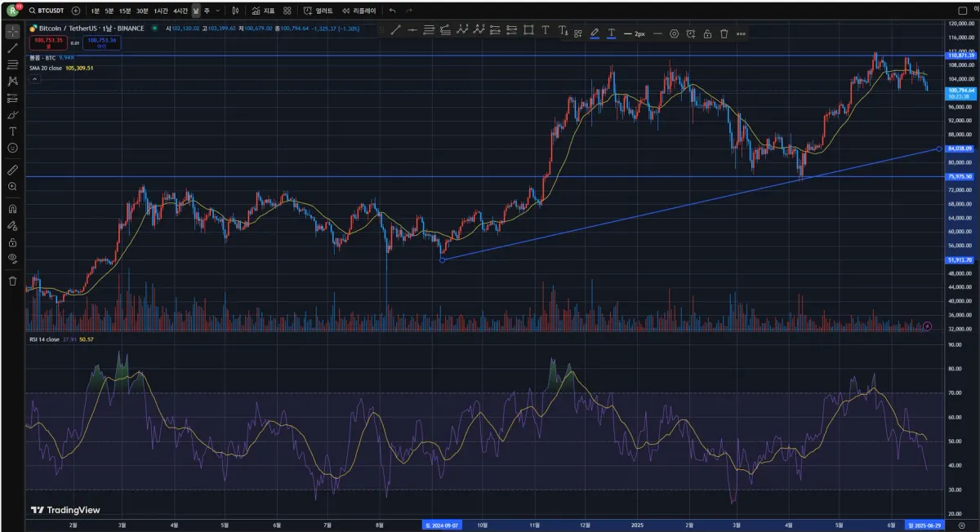Click the RSI 14 close indicator label
The height and width of the screenshot is (532, 980).
(x=44, y=339)
